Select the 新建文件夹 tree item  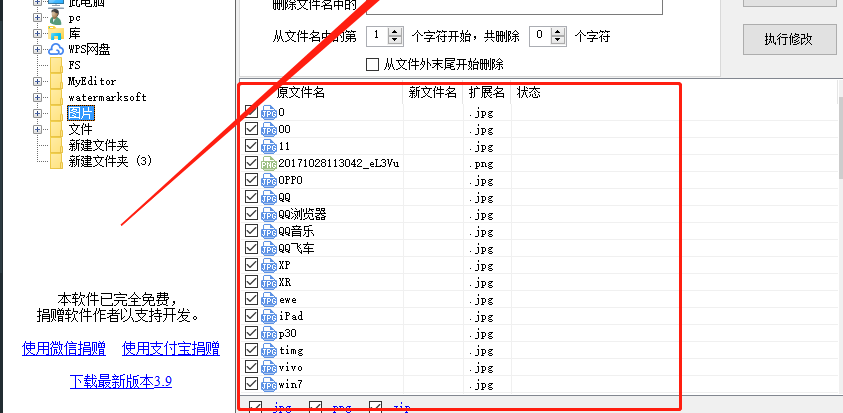[98, 146]
